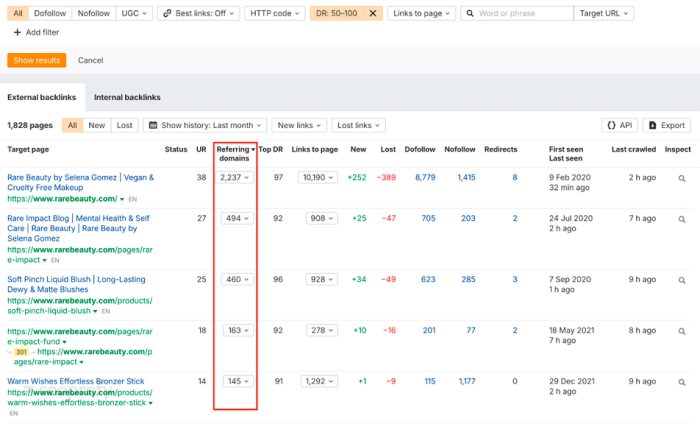Inspect the Warm Wishes Bronzer Stick row
The height and width of the screenshot is (424, 700).
[682, 382]
